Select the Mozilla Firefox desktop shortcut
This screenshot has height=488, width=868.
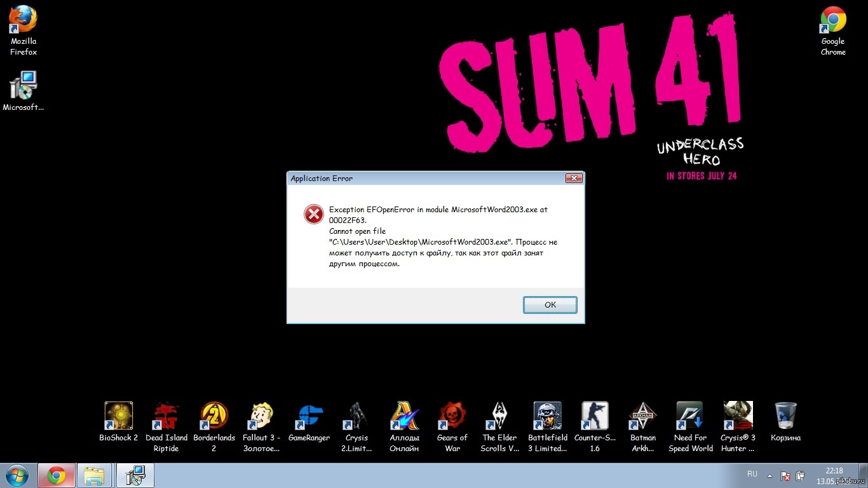24,30
